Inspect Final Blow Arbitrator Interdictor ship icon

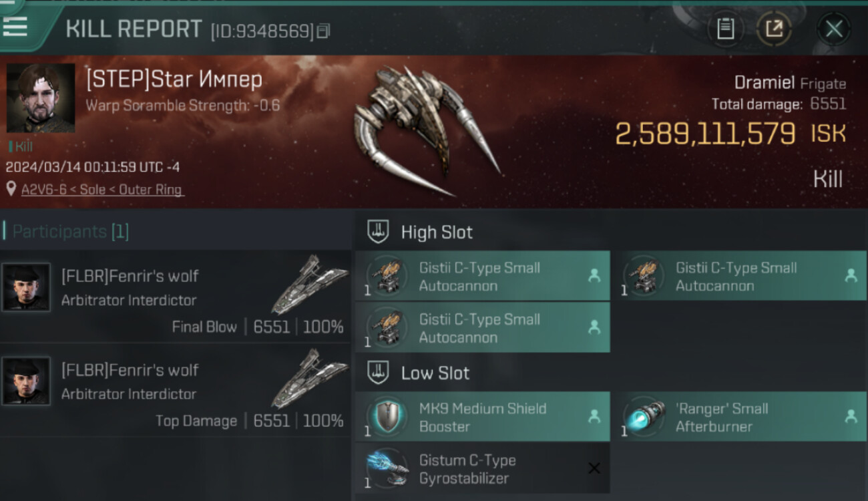point(309,284)
